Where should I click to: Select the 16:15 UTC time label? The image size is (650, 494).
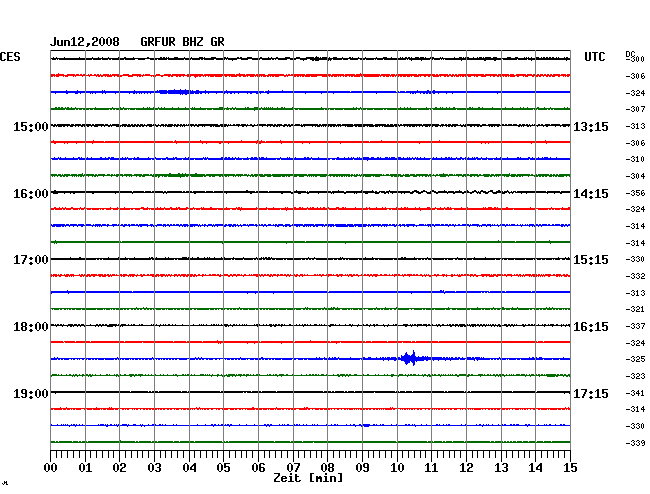click(x=591, y=327)
